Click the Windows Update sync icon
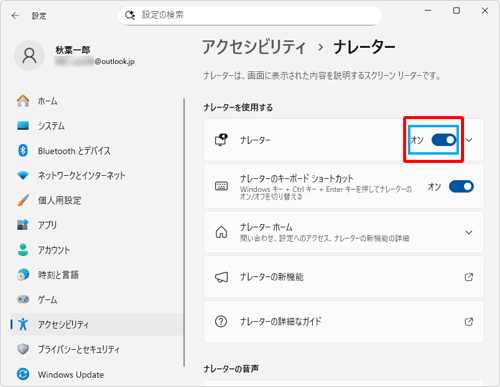This screenshot has height=387, width=500. pyautogui.click(x=23, y=374)
